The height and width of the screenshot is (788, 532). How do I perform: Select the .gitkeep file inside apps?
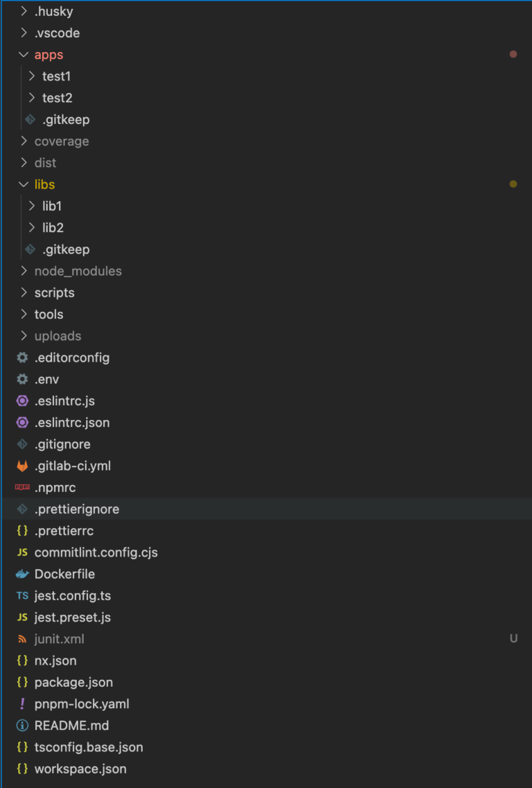point(67,119)
